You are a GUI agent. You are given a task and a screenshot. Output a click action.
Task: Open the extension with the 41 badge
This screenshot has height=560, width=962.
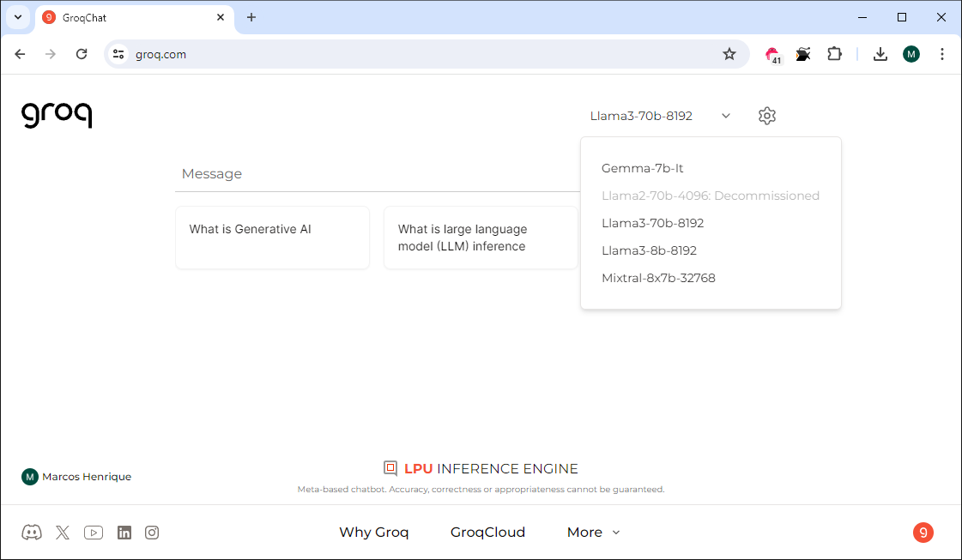click(773, 55)
